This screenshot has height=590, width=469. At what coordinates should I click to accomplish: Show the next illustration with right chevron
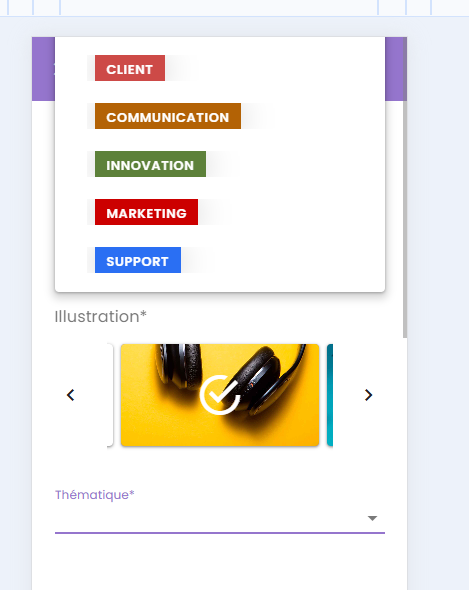(x=368, y=395)
